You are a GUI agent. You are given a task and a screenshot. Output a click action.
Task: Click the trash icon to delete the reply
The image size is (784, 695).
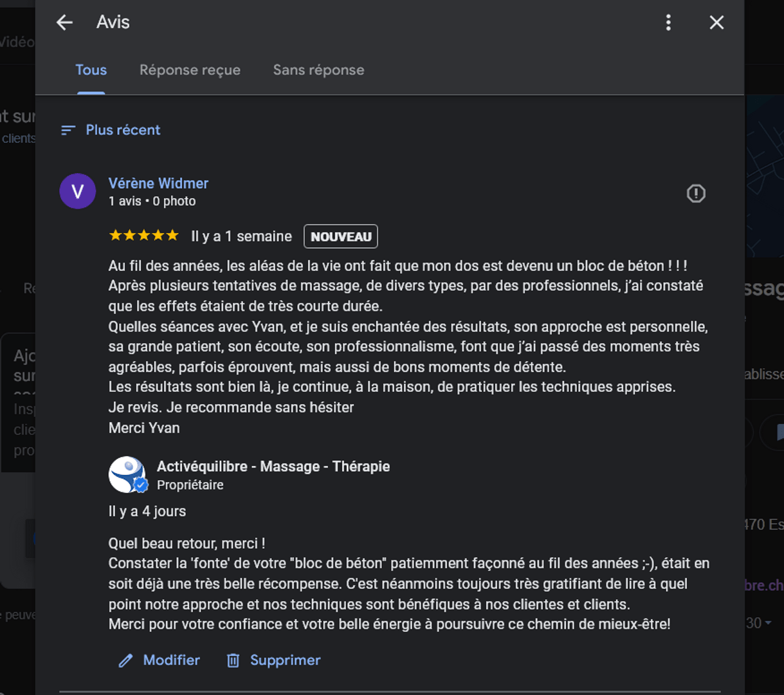pos(233,660)
